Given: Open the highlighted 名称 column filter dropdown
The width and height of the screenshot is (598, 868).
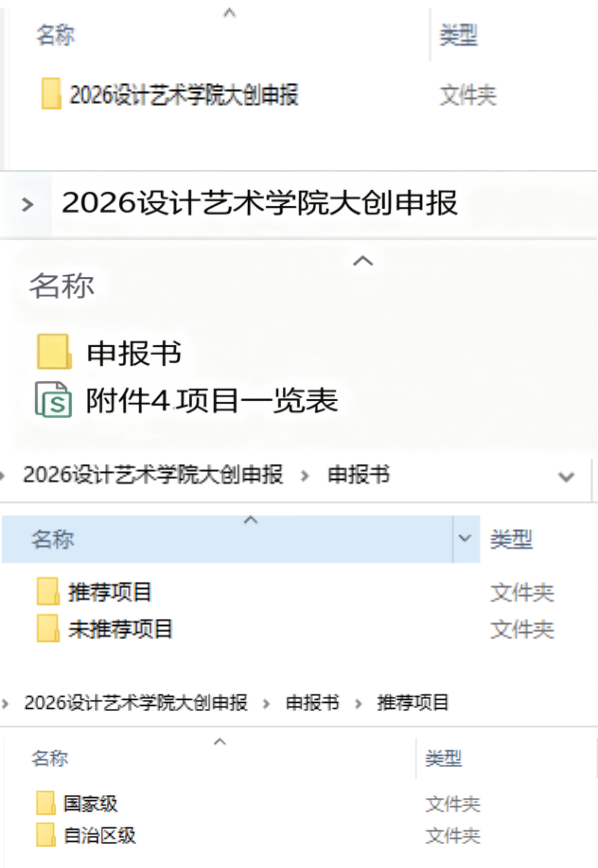Looking at the screenshot, I should coord(465,539).
